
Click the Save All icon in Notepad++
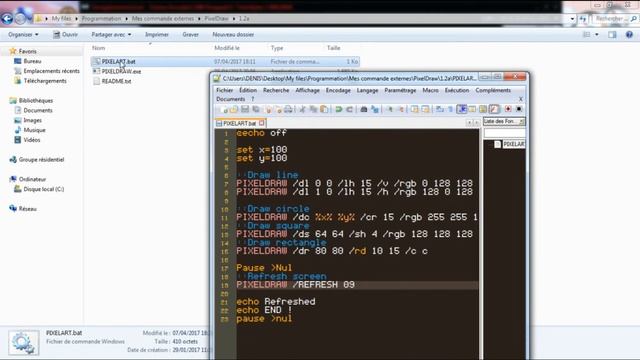click(256, 109)
